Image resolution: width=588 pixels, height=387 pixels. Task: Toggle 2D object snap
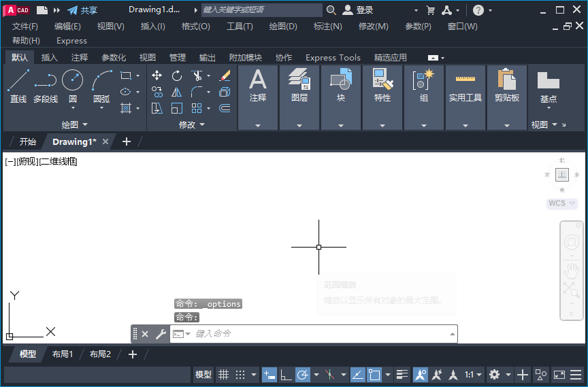(x=374, y=374)
